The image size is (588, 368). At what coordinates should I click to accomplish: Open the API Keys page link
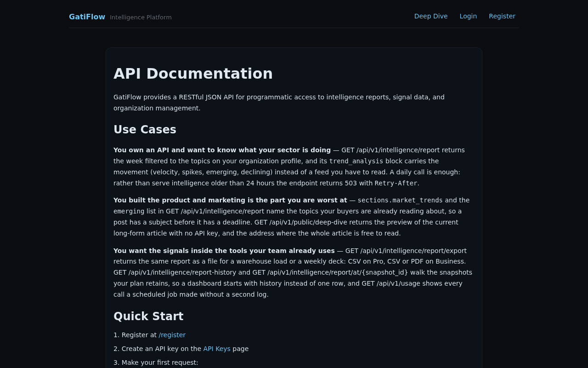pyautogui.click(x=217, y=349)
